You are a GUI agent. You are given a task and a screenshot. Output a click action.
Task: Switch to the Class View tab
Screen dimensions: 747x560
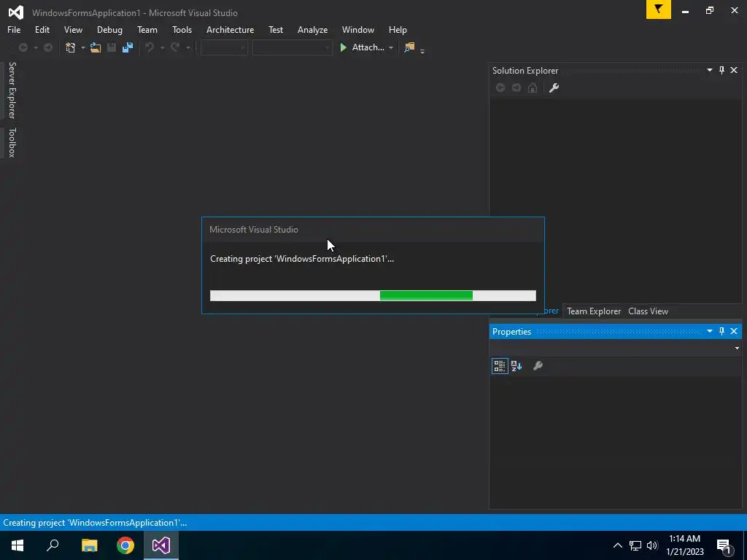pos(648,311)
